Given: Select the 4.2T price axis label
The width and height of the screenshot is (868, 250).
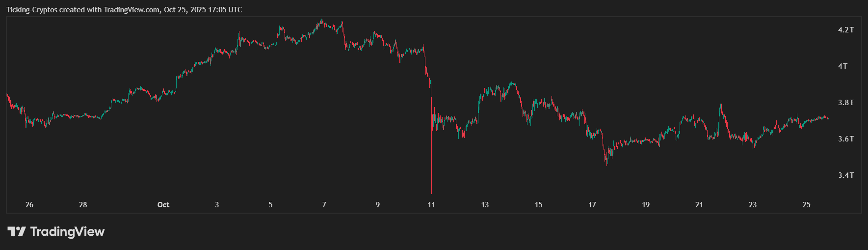Looking at the screenshot, I should pyautogui.click(x=845, y=30).
